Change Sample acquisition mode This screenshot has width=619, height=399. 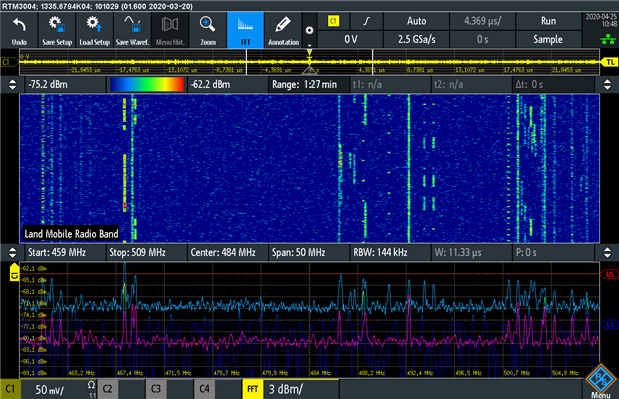pos(548,39)
